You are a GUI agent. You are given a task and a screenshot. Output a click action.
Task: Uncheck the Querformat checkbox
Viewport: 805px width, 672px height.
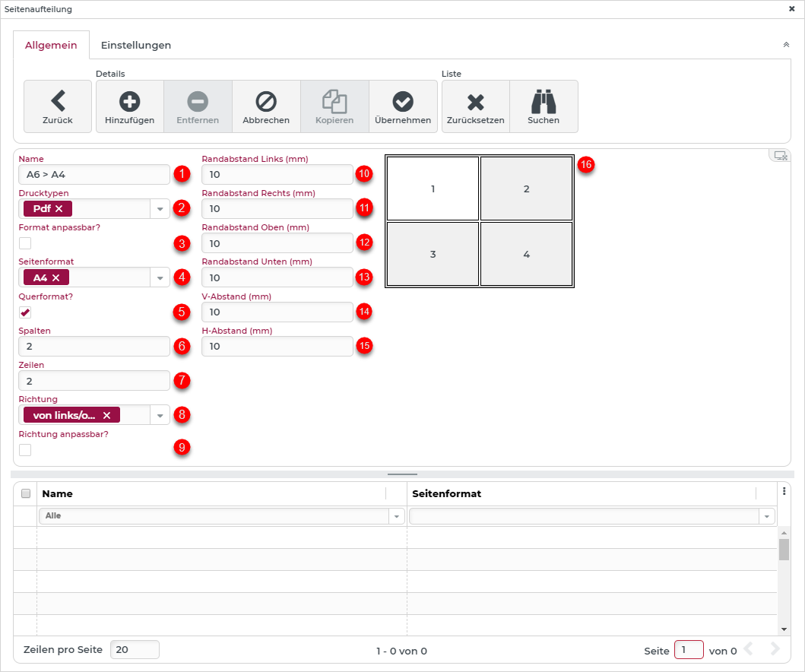click(x=25, y=312)
